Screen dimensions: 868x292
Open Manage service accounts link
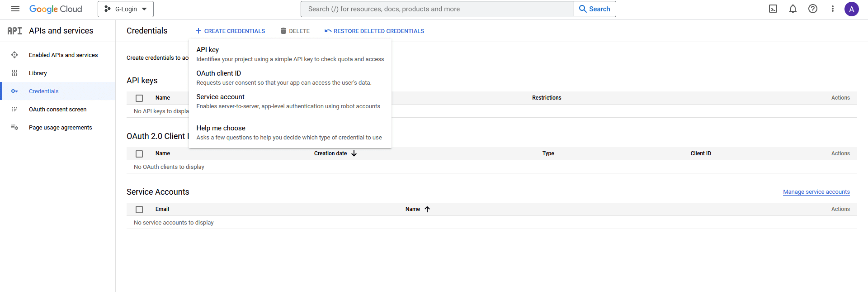[816, 192]
